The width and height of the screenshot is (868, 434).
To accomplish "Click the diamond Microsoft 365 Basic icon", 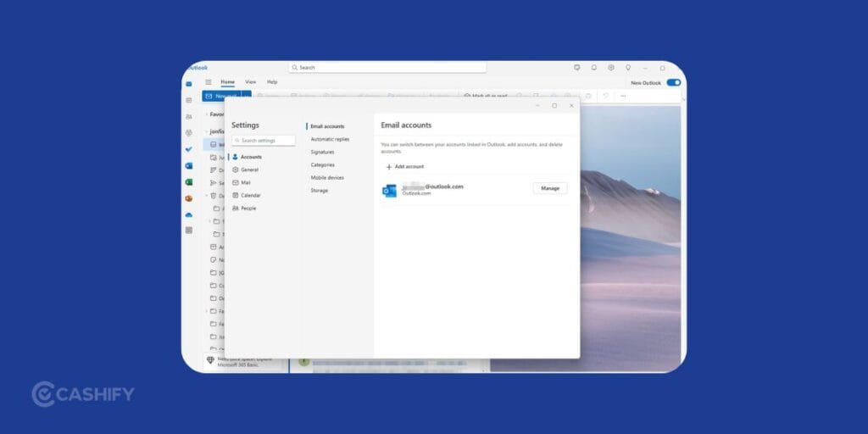I will pos(210,360).
